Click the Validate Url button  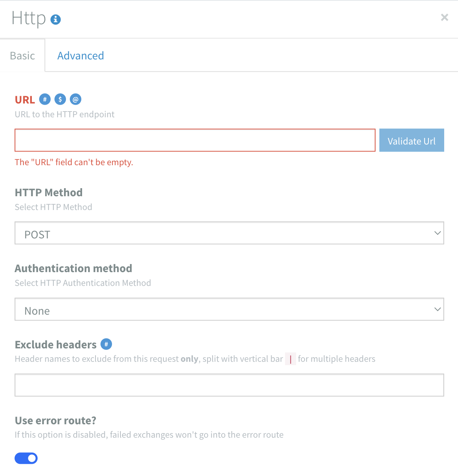pyautogui.click(x=412, y=140)
